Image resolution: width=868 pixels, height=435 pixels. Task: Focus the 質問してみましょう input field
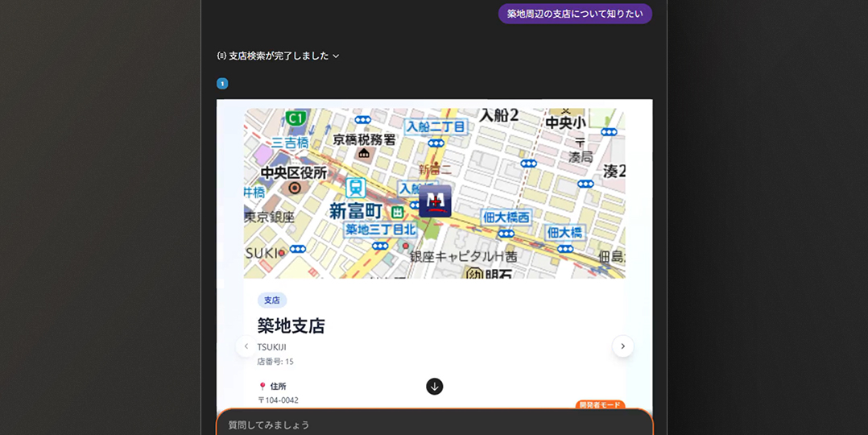coord(435,425)
